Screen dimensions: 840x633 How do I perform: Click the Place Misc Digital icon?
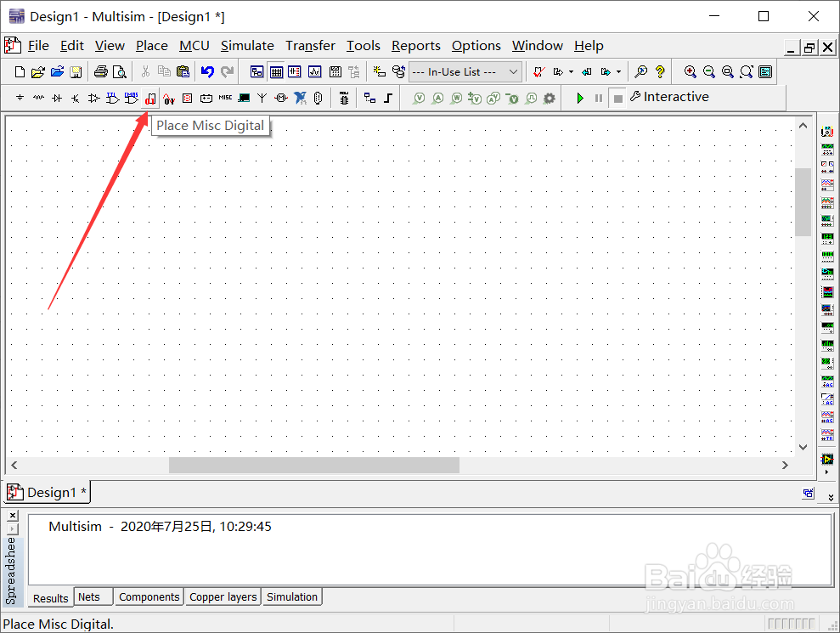click(x=150, y=99)
